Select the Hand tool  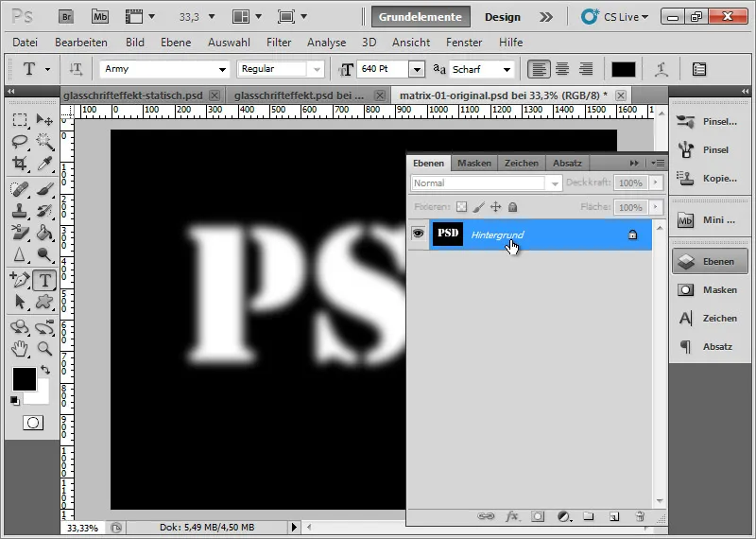tap(19, 348)
